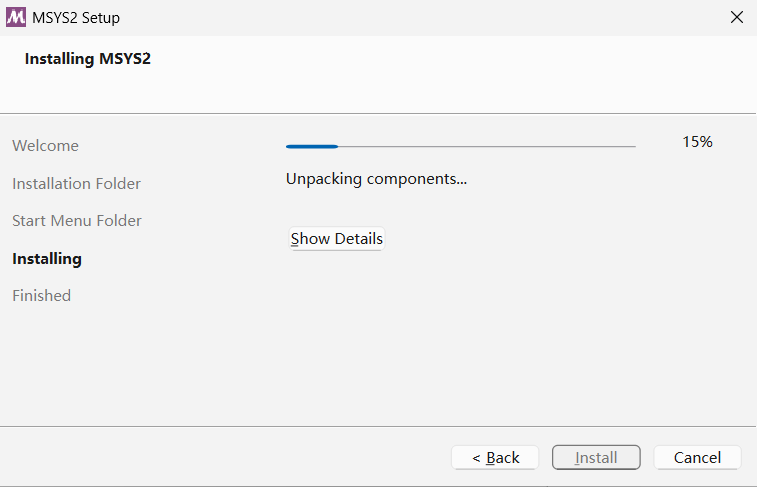The image size is (757, 487).
Task: Open the Start Menu Folder step
Action: pyautogui.click(x=77, y=221)
